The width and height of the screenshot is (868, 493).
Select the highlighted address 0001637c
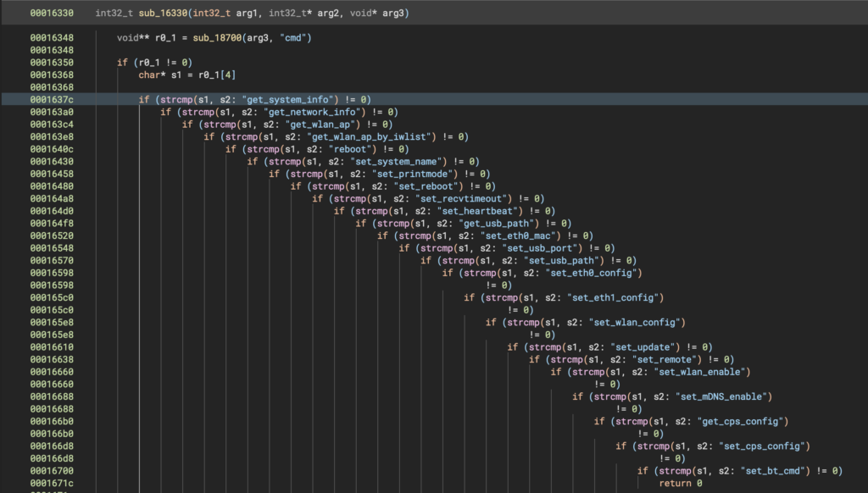(51, 99)
